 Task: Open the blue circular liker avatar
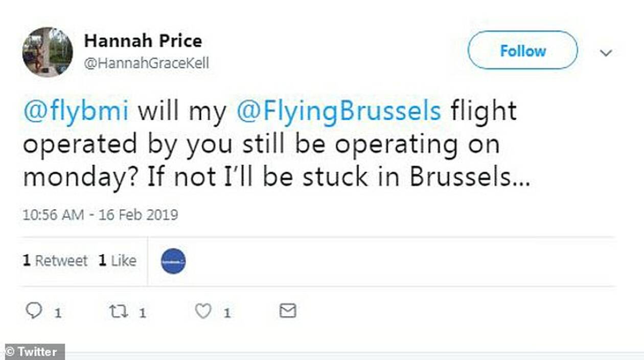tap(173, 261)
